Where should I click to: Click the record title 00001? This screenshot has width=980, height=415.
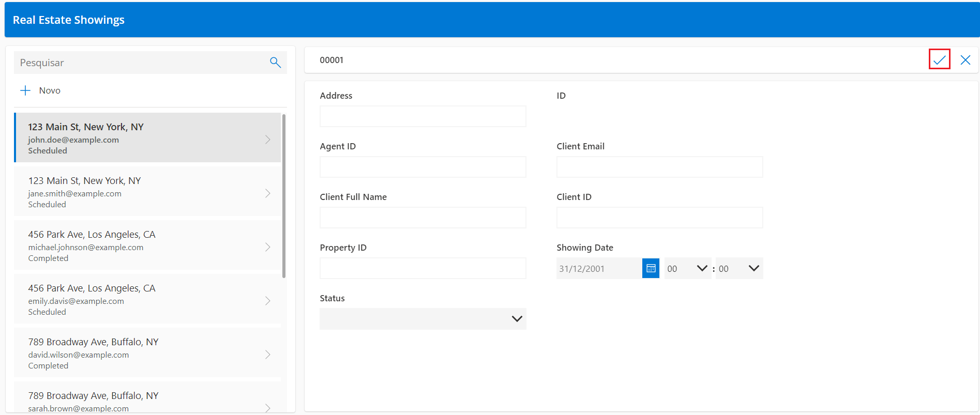click(331, 60)
